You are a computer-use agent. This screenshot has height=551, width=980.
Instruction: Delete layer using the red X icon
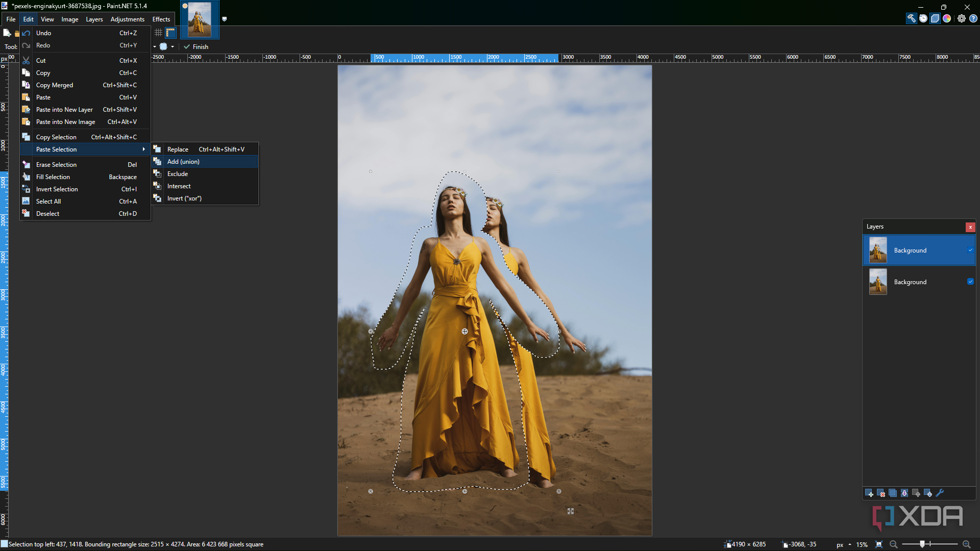(x=881, y=493)
